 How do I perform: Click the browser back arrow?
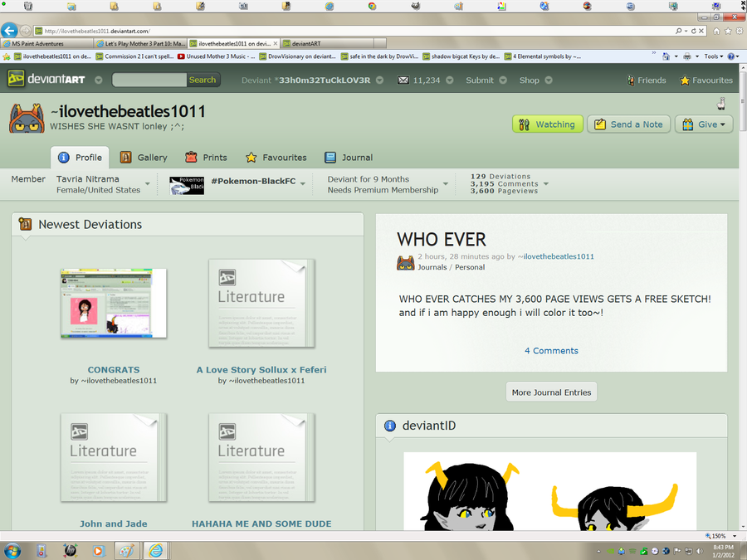pos(9,31)
